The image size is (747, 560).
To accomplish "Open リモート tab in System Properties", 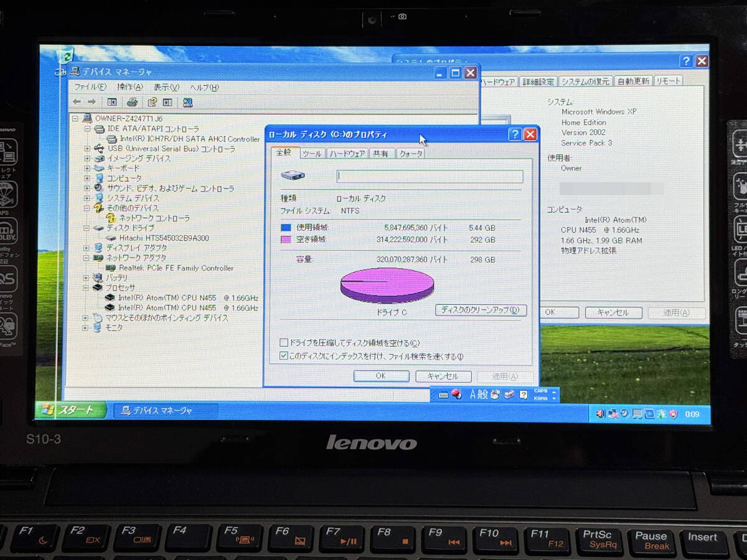I will pyautogui.click(x=668, y=82).
